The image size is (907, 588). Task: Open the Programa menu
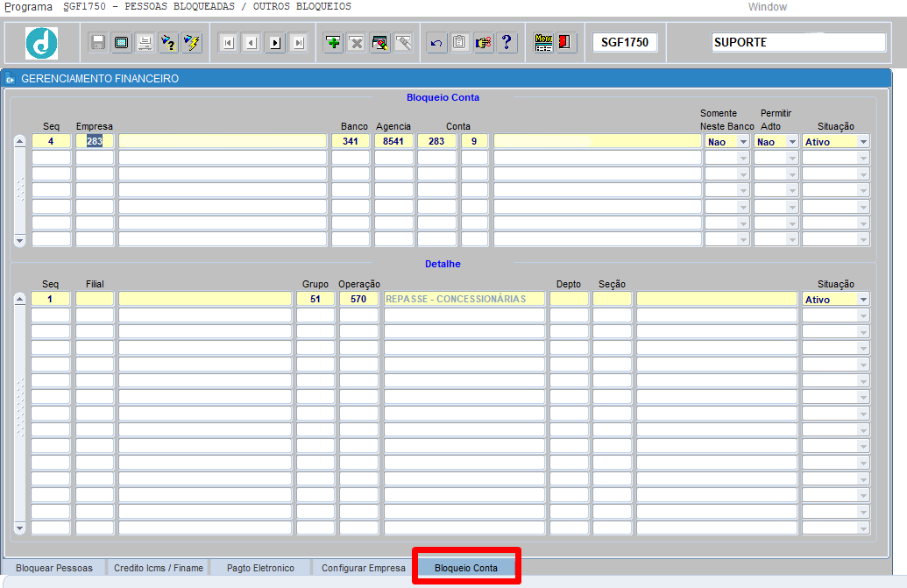pos(28,7)
